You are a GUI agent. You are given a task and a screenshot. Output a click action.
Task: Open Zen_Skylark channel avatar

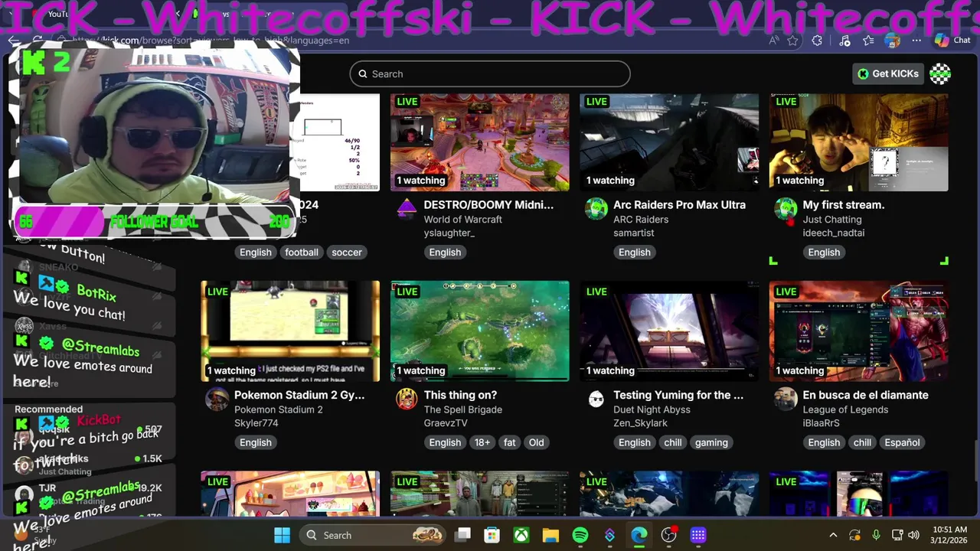[x=596, y=399]
